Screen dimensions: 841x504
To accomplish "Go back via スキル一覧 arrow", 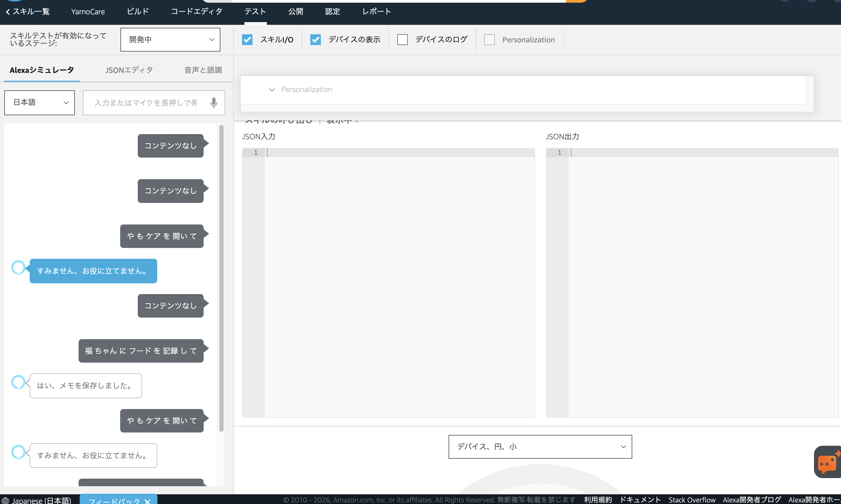I will coord(28,12).
